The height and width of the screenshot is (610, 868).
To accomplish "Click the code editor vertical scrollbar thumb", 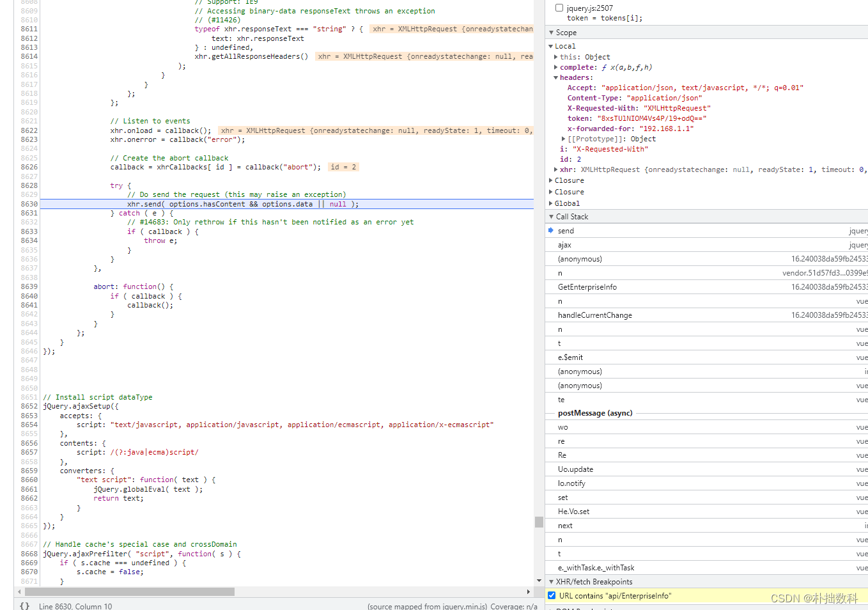I will point(539,522).
